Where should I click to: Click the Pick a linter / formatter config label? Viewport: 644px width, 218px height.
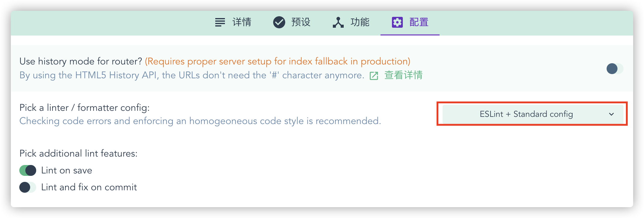[x=84, y=108]
